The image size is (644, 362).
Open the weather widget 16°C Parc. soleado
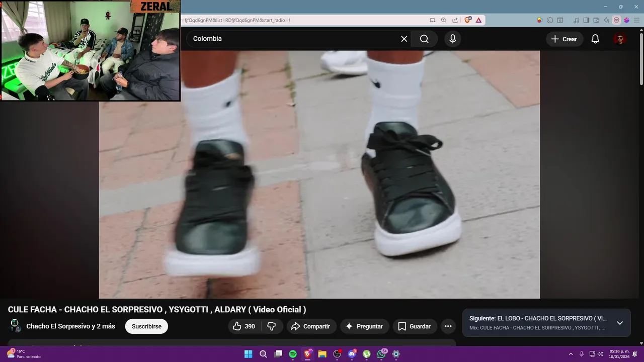[x=24, y=354]
